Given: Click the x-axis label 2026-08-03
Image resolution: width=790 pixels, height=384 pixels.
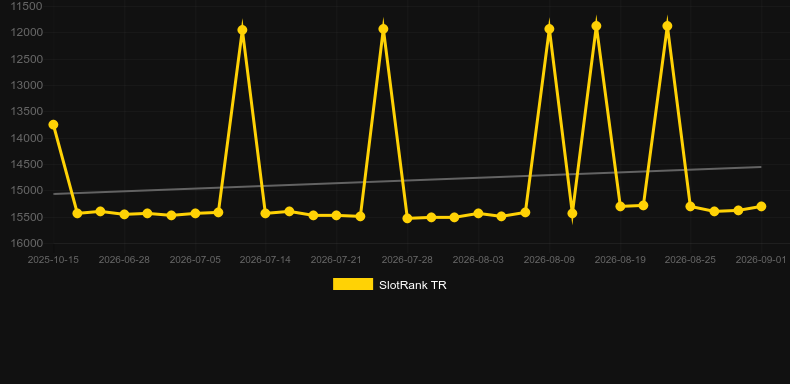Looking at the screenshot, I should coord(478,260).
